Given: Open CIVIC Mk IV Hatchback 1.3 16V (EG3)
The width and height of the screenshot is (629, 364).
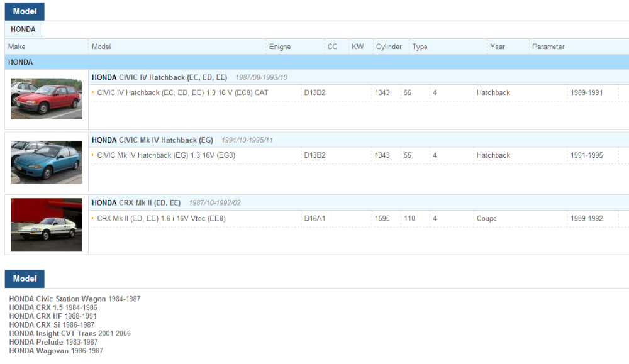Looking at the screenshot, I should click(166, 155).
